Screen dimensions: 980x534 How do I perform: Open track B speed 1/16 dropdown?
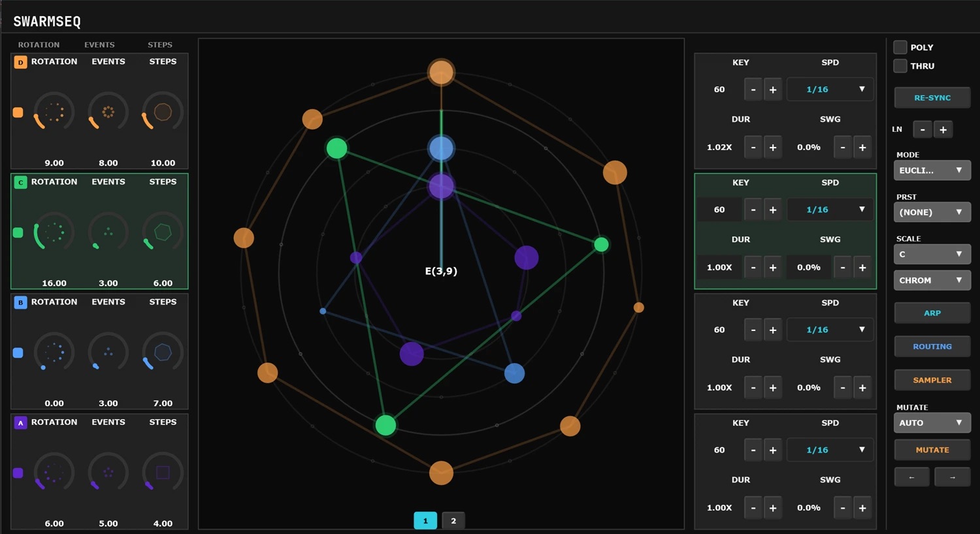click(830, 330)
